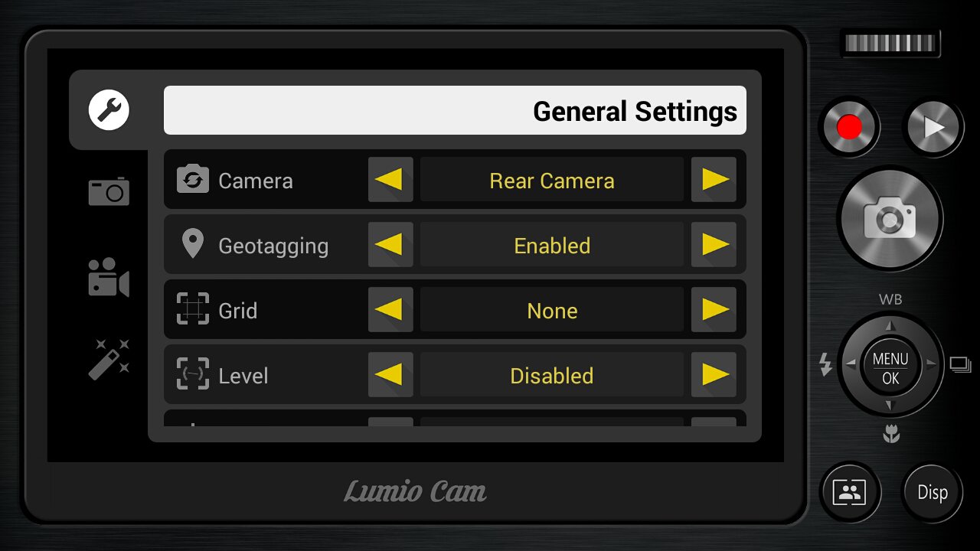Viewport: 980px width, 551px height.
Task: Click the zoom ridged dial at top
Action: click(890, 44)
